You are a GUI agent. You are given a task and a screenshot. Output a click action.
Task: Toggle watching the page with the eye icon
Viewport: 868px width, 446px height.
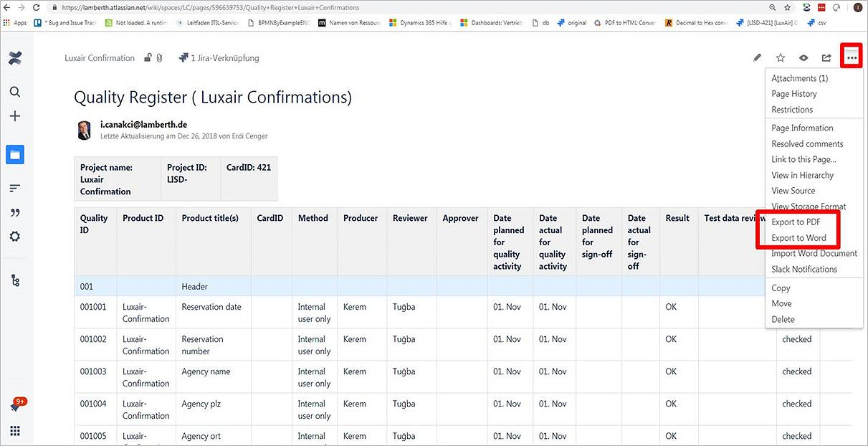(803, 58)
